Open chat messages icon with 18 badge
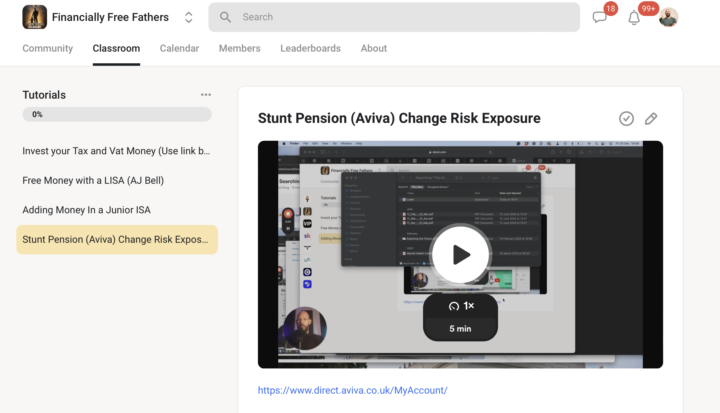The height and width of the screenshot is (413, 720). click(x=600, y=17)
